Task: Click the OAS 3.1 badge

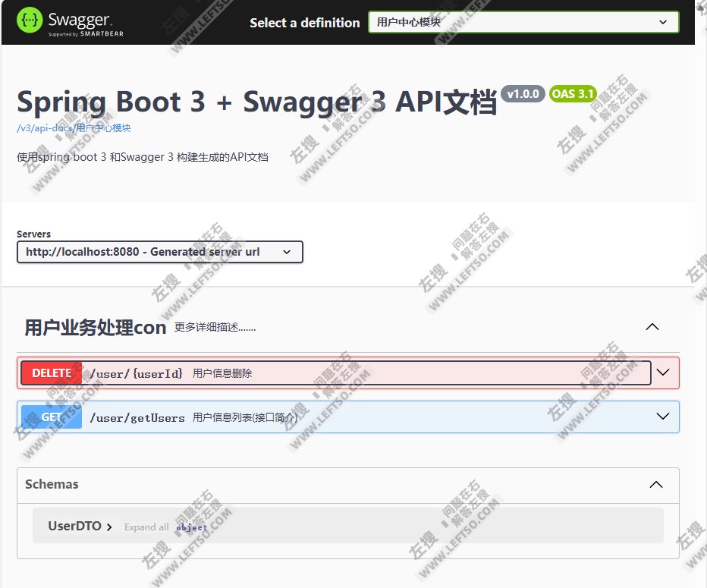Action: (x=573, y=93)
